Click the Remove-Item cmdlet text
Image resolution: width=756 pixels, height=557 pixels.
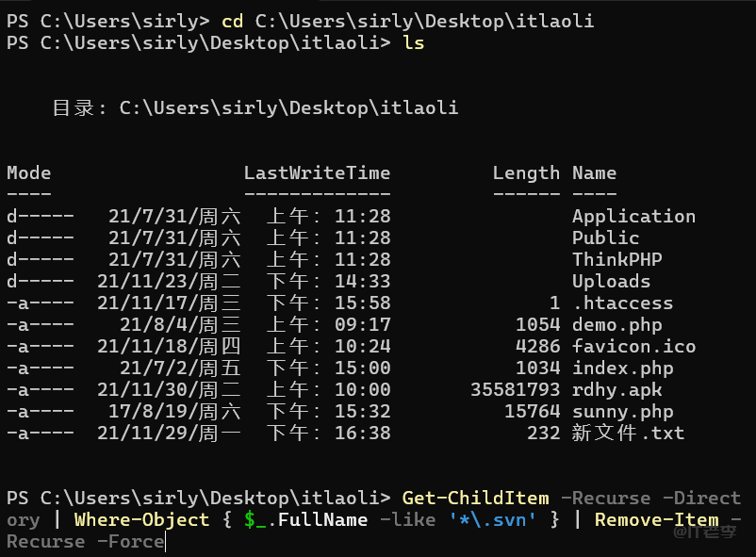point(656,520)
